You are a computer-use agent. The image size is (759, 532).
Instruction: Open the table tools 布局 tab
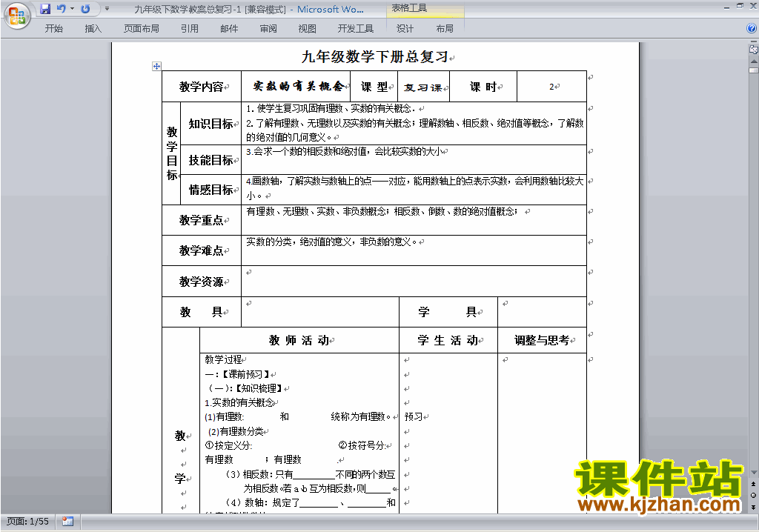445,29
